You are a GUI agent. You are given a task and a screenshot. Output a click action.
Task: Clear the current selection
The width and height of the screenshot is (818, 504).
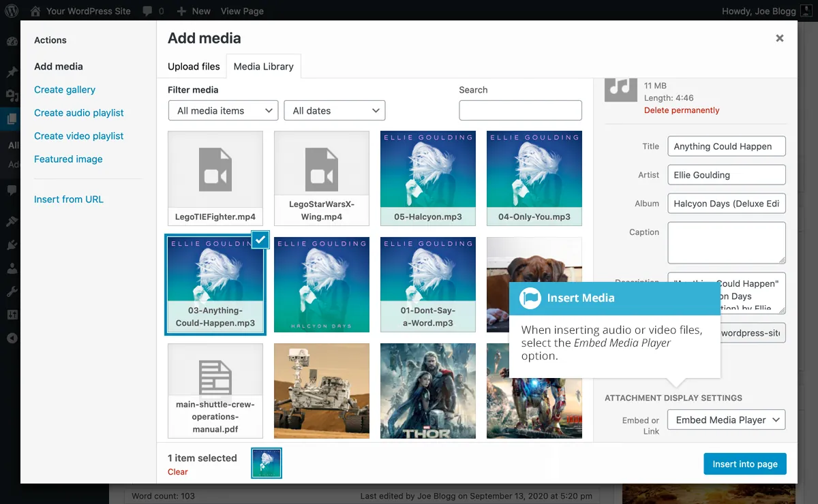[178, 471]
